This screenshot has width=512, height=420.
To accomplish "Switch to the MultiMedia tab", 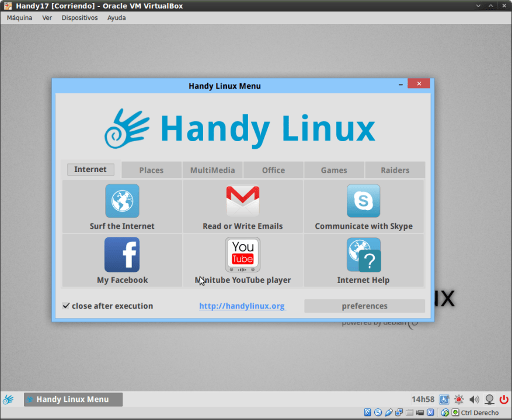I will pos(212,170).
